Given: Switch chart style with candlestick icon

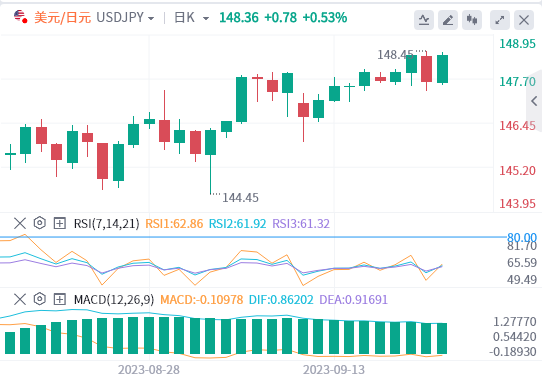Looking at the screenshot, I should [472, 20].
